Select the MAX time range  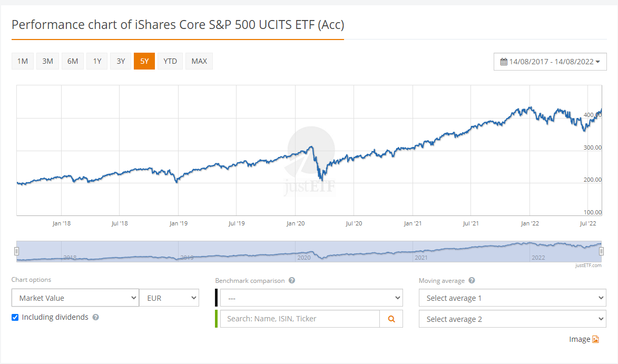[x=199, y=61]
